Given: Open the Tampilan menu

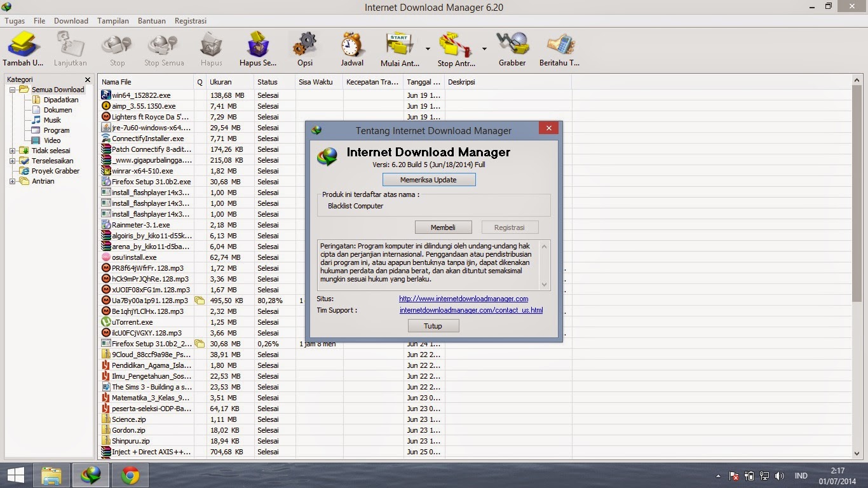Looking at the screenshot, I should point(113,21).
